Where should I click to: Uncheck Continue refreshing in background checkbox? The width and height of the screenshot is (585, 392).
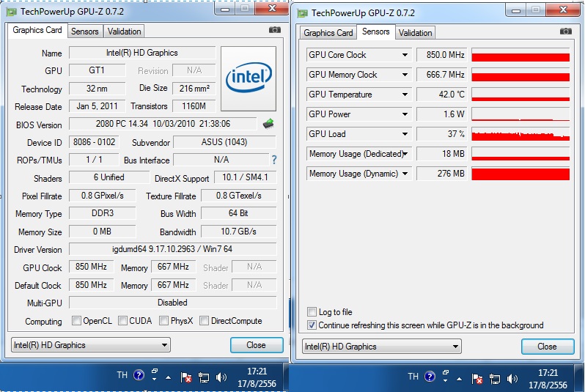point(312,325)
